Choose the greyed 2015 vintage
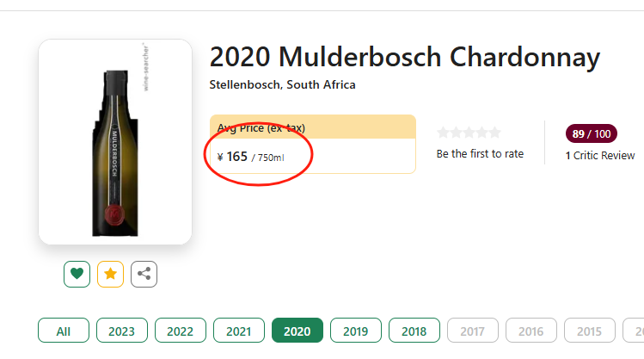The height and width of the screenshot is (359, 644). pos(590,331)
